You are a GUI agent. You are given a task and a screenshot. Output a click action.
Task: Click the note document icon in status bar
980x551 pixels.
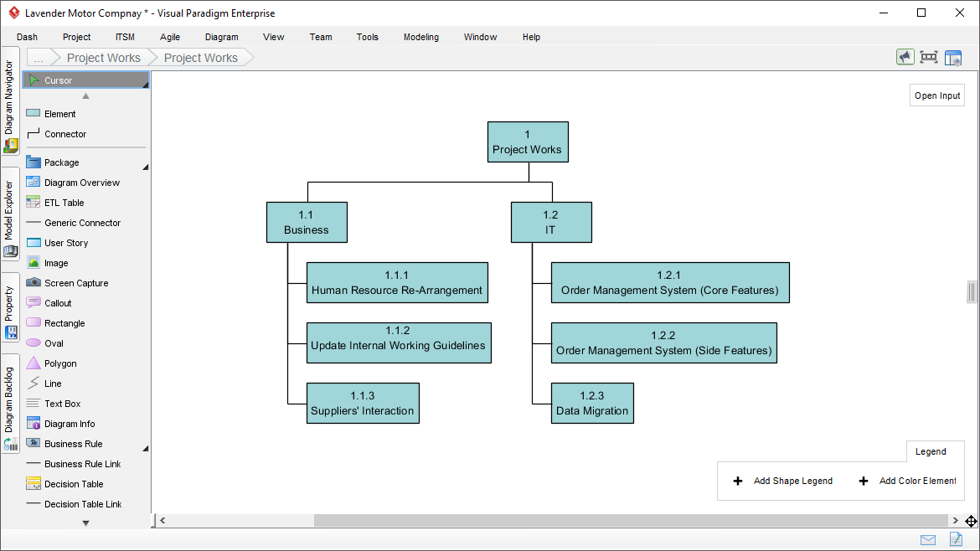click(x=956, y=539)
